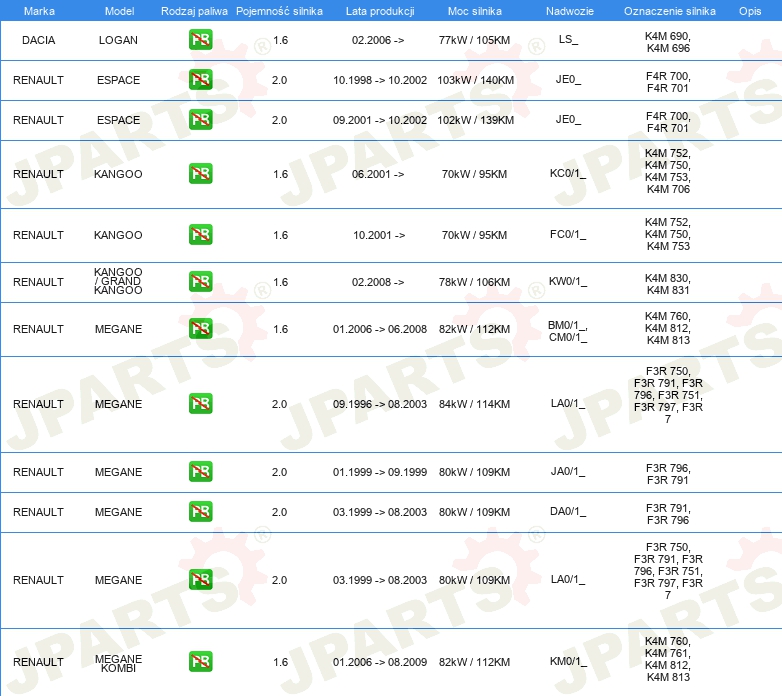Click the Marka column header
Screen dimensions: 782x696
39,11
